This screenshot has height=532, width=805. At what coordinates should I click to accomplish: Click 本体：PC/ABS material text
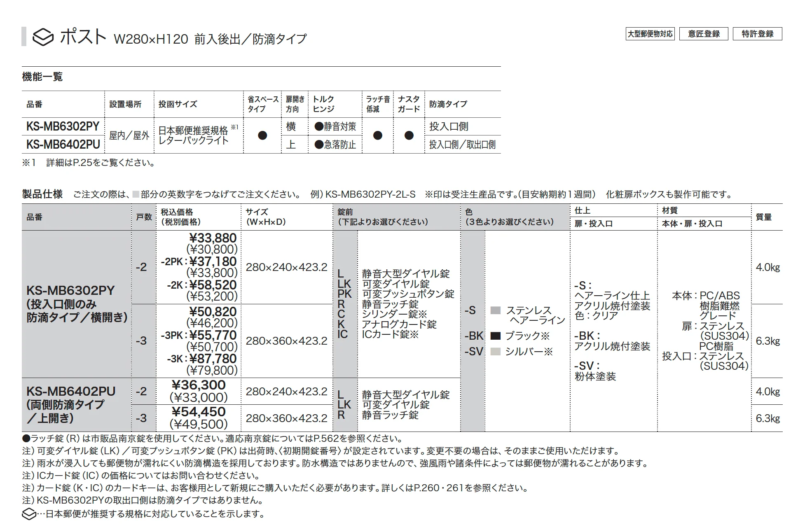[706, 296]
